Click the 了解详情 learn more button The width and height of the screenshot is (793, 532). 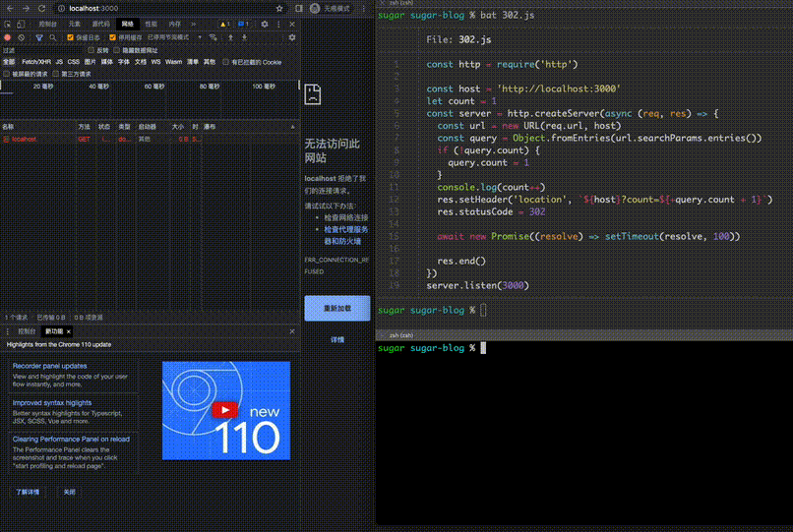pyautogui.click(x=28, y=492)
